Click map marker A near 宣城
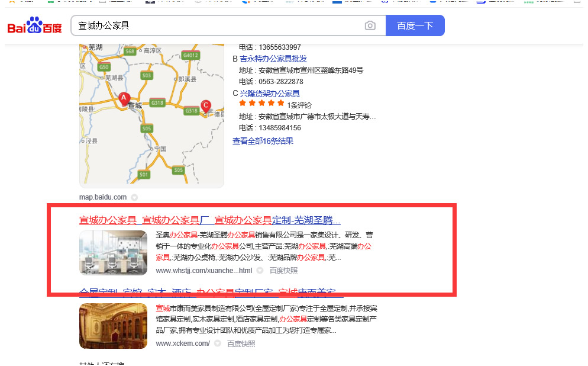This screenshot has height=366, width=588. pyautogui.click(x=124, y=99)
